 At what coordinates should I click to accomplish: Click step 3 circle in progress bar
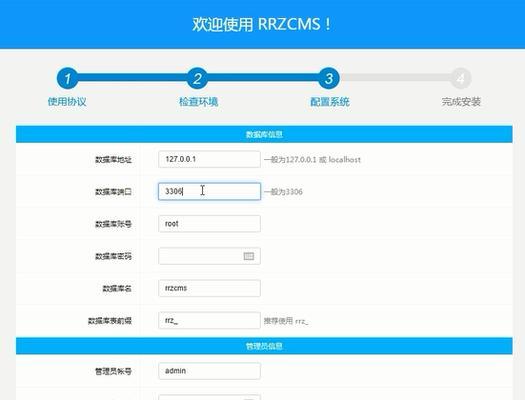point(328,78)
